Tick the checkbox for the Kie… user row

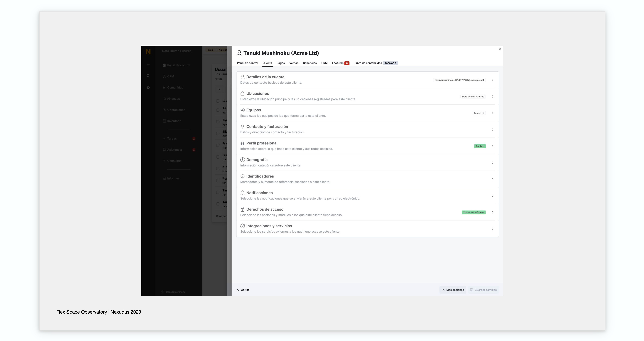tap(218, 169)
